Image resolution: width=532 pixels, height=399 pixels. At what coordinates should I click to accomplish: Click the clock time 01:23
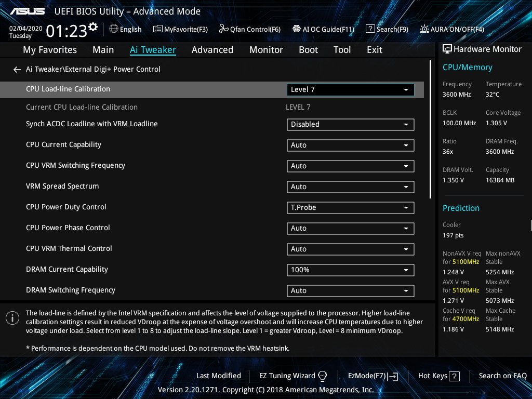coord(66,31)
